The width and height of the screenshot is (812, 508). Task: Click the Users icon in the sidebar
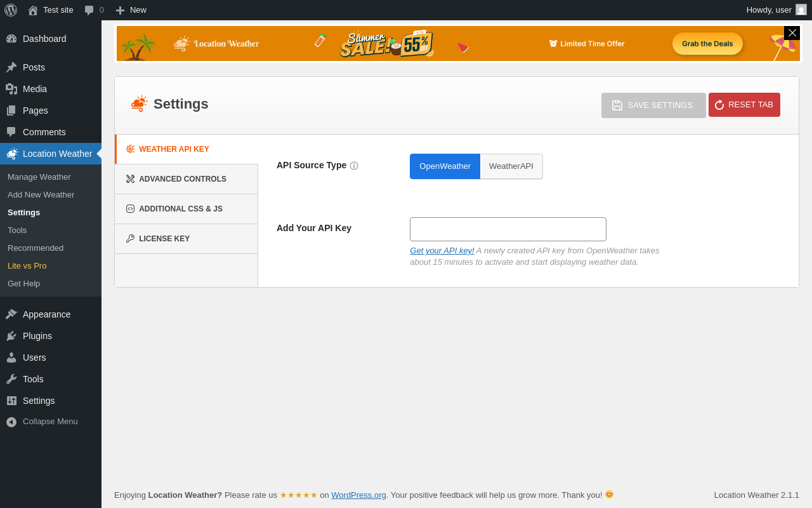pyautogui.click(x=11, y=358)
